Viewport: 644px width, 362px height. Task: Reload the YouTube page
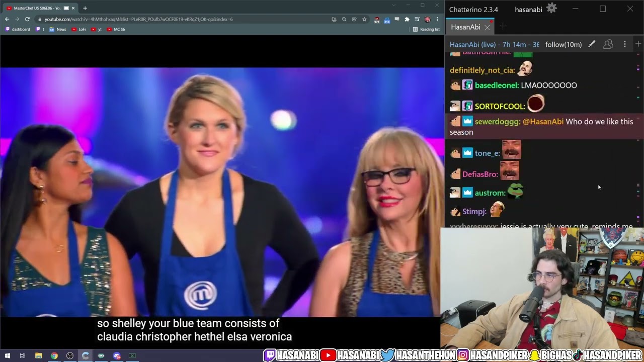point(27,19)
